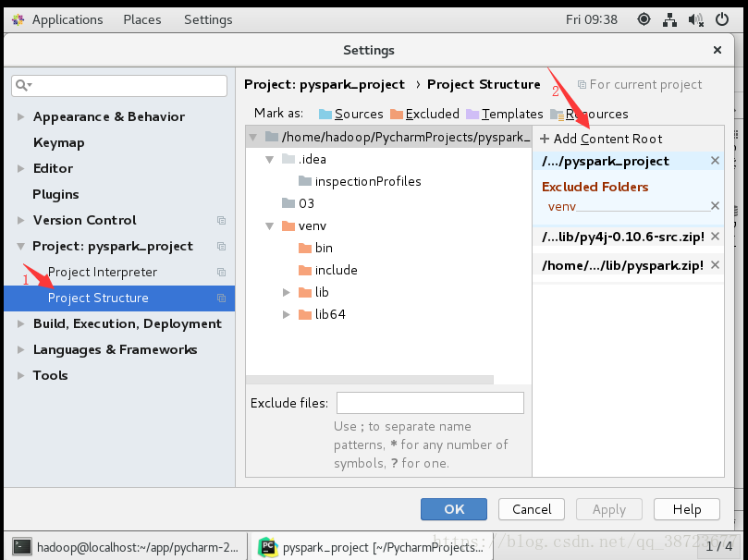The image size is (748, 560).
Task: Click the OK button
Action: pos(454,509)
